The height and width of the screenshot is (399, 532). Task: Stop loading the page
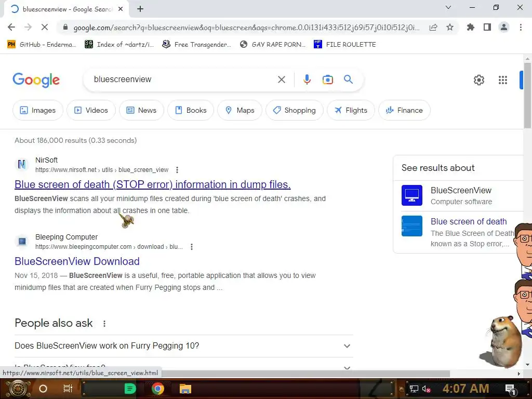45,27
